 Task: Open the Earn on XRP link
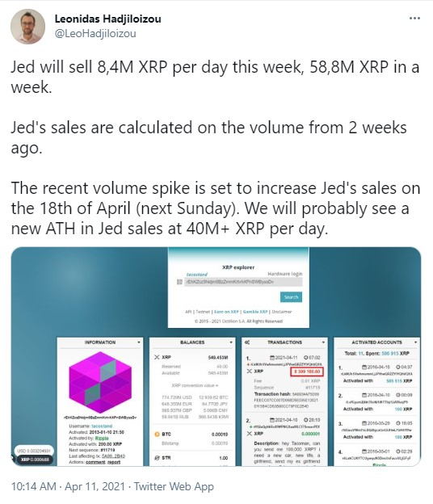point(227,312)
